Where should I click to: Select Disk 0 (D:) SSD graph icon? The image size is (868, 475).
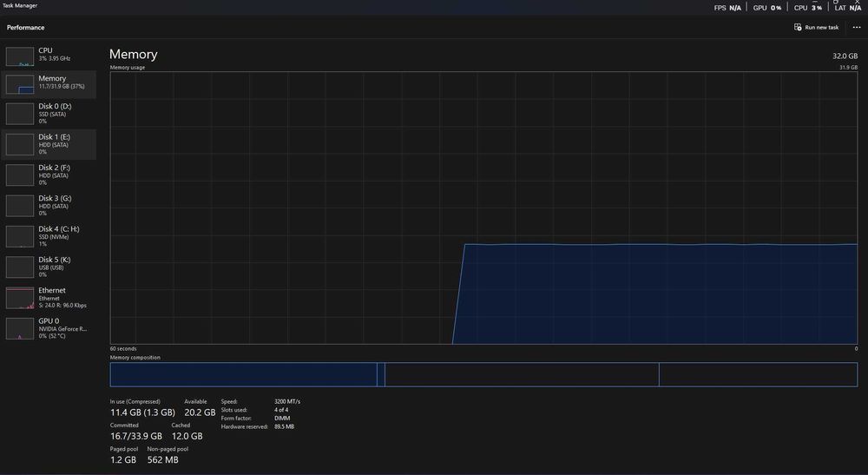pos(20,114)
